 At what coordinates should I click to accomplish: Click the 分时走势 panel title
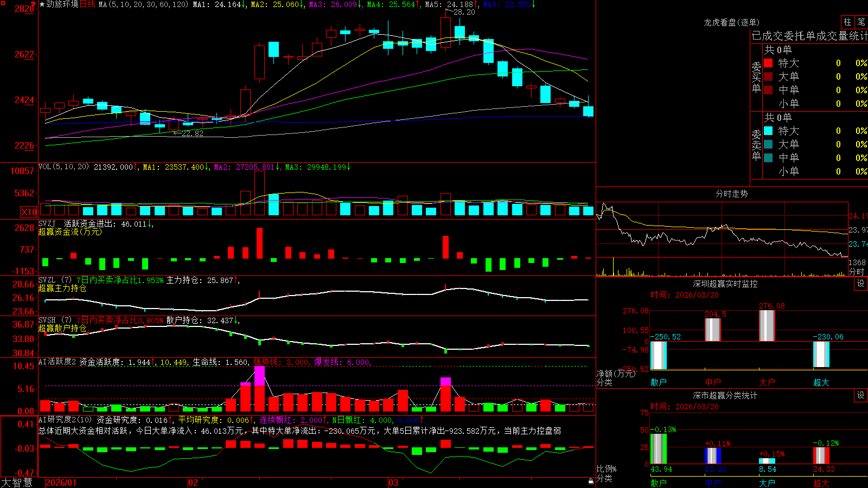[731, 194]
